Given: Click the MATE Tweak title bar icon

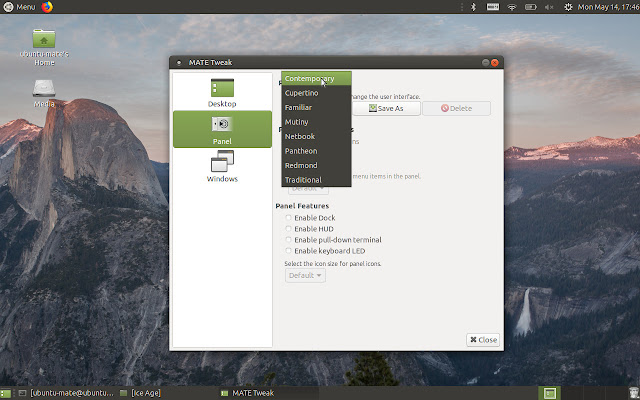Looking at the screenshot, I should tap(179, 62).
